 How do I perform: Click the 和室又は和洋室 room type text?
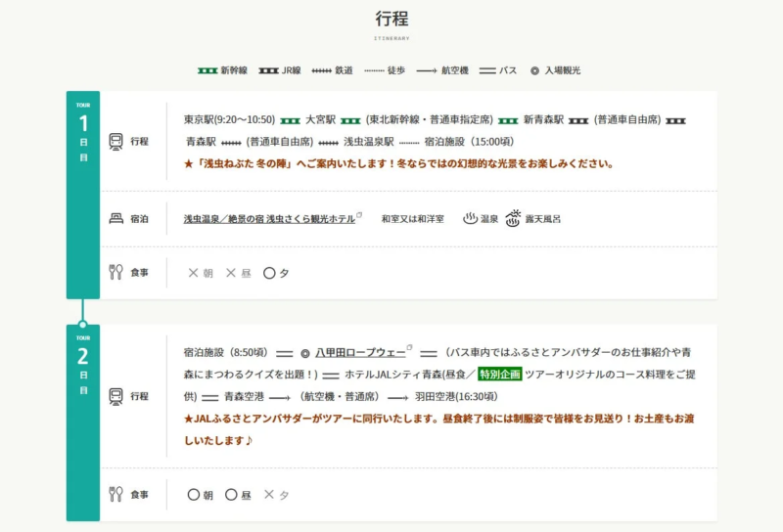click(x=412, y=219)
